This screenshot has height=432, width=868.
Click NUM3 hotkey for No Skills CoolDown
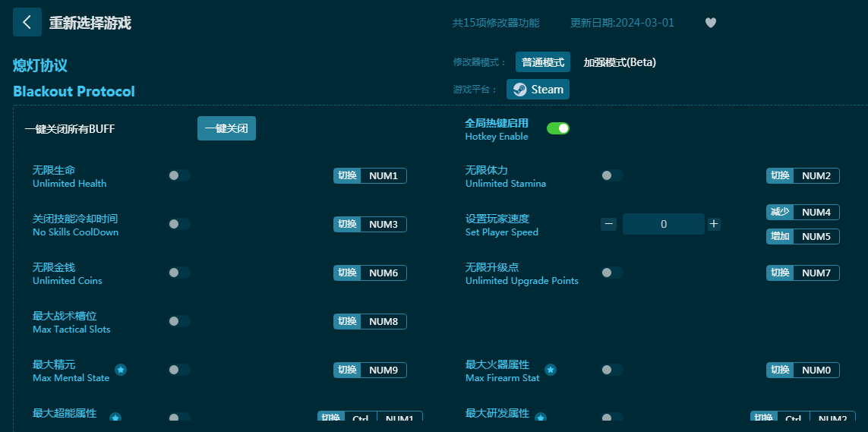click(x=370, y=225)
